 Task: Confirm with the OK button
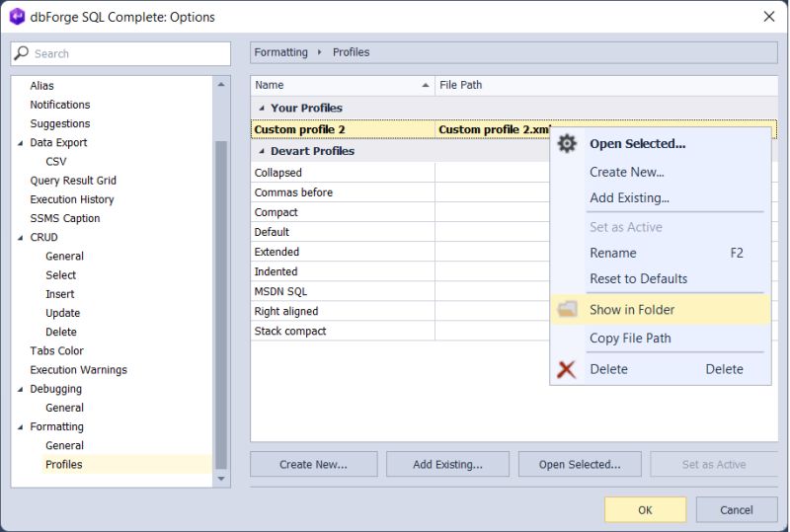[645, 510]
